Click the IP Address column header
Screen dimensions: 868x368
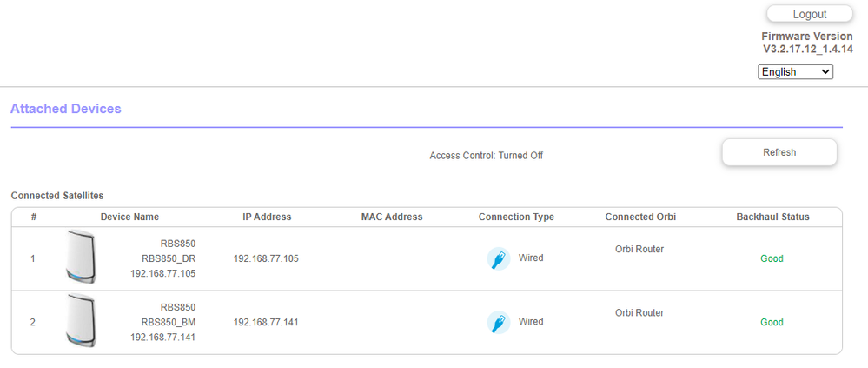click(x=267, y=217)
